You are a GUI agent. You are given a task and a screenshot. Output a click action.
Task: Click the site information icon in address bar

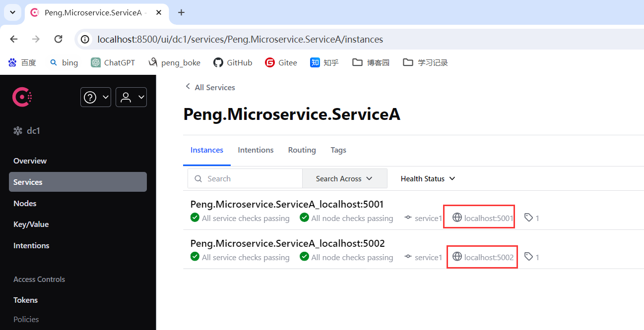(x=85, y=39)
